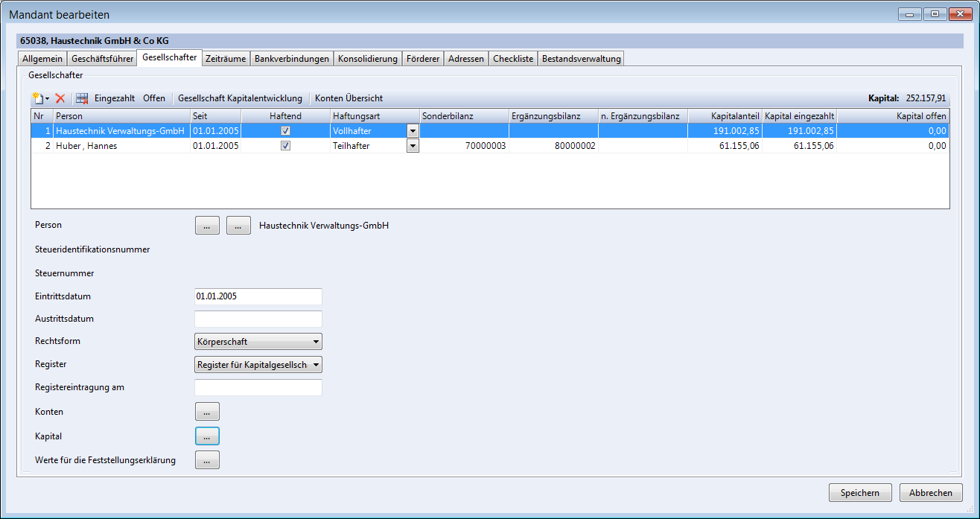Click the Austrittsdatum input field
This screenshot has height=519, width=980.
[x=258, y=319]
